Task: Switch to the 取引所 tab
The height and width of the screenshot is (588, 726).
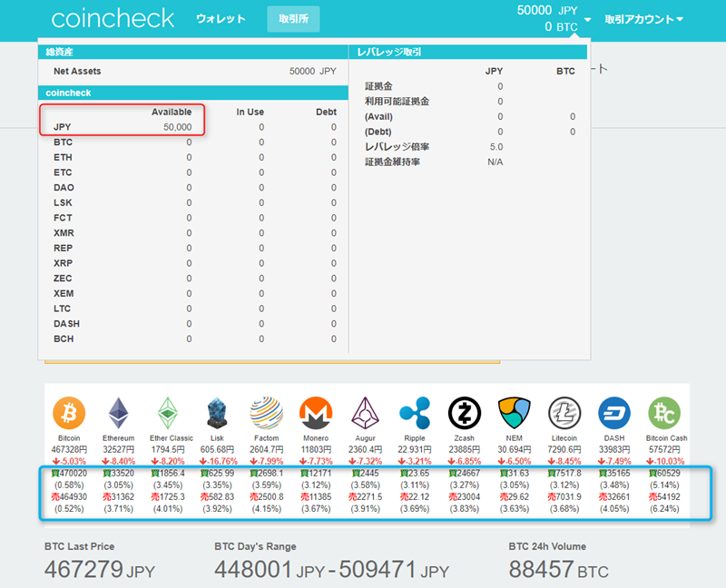Action: click(x=293, y=19)
